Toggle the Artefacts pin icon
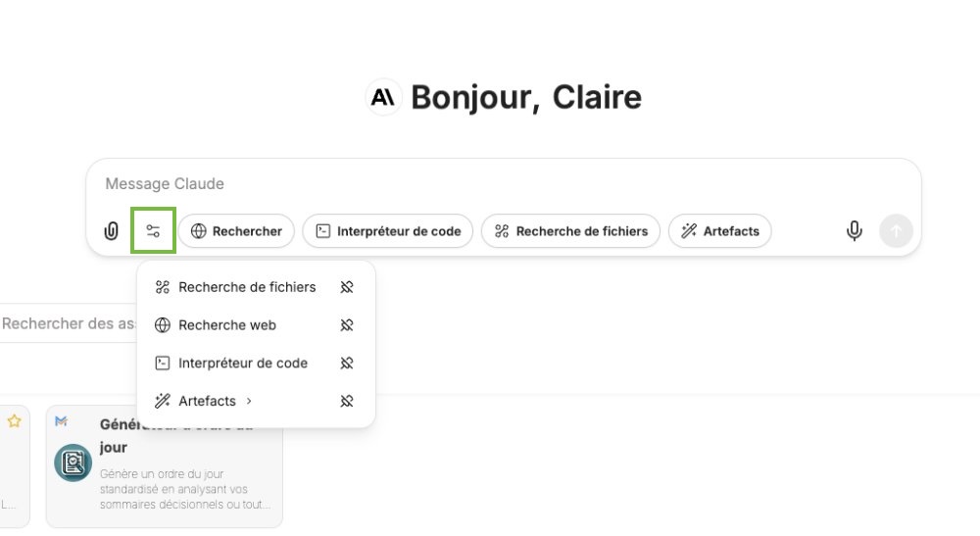The image size is (980, 536). [x=346, y=401]
